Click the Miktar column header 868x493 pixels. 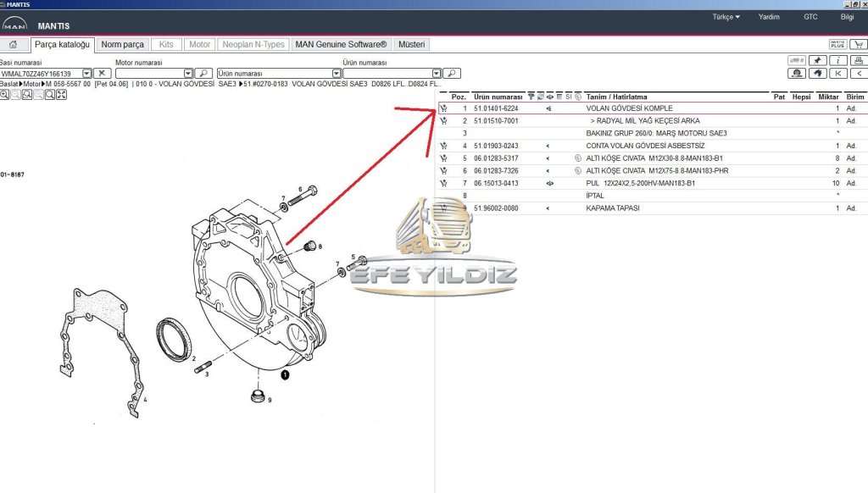pos(829,97)
